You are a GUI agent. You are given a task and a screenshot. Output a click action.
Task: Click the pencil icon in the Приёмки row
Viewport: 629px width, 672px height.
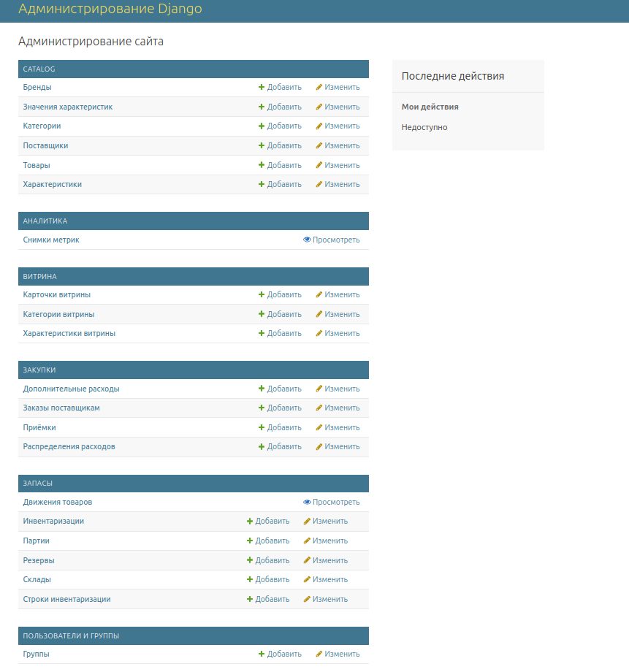coord(319,427)
